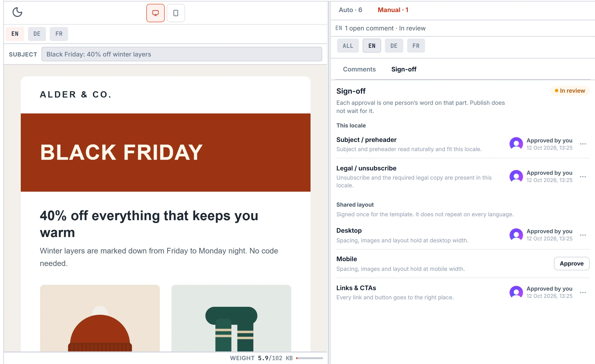Open options menu for Legal / unsubscribe approval
Screen dimensions: 595x364
click(583, 177)
